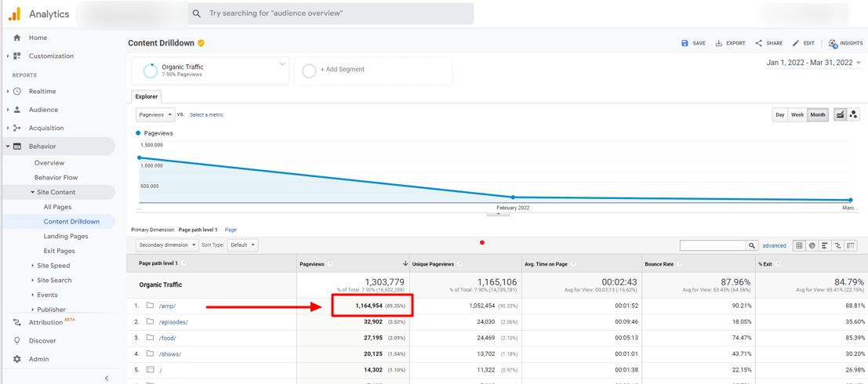
Task: Click the 'Select a metric' link
Action: (206, 114)
